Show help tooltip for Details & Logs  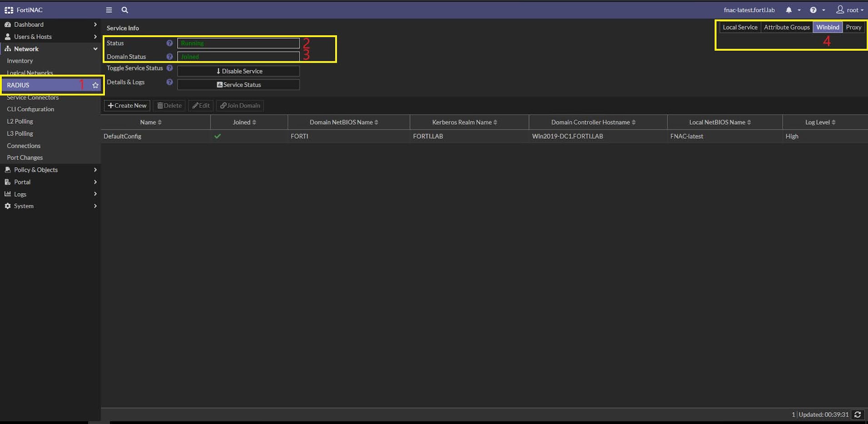(x=170, y=82)
